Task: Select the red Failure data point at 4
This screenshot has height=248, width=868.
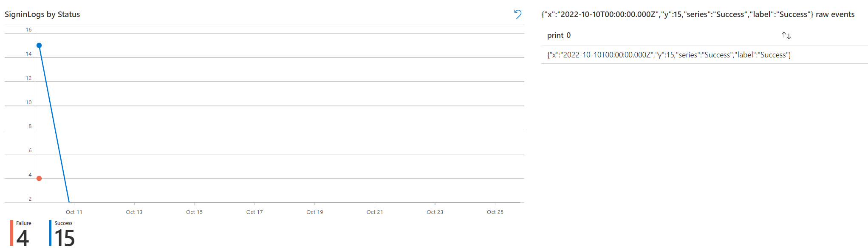Action: [x=39, y=178]
